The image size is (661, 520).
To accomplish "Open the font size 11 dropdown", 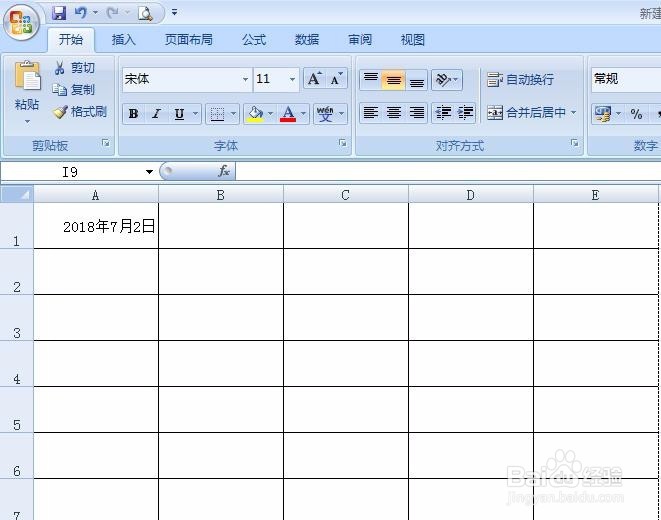I will click(292, 79).
